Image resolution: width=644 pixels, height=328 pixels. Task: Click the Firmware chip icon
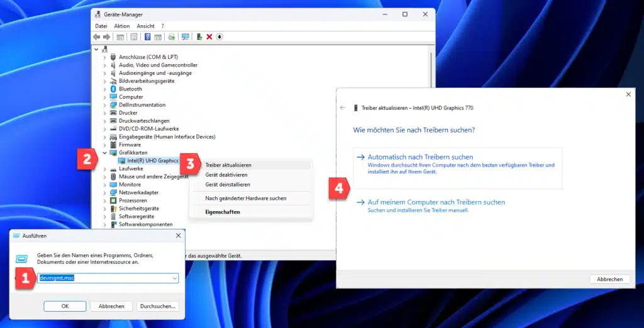pos(113,145)
